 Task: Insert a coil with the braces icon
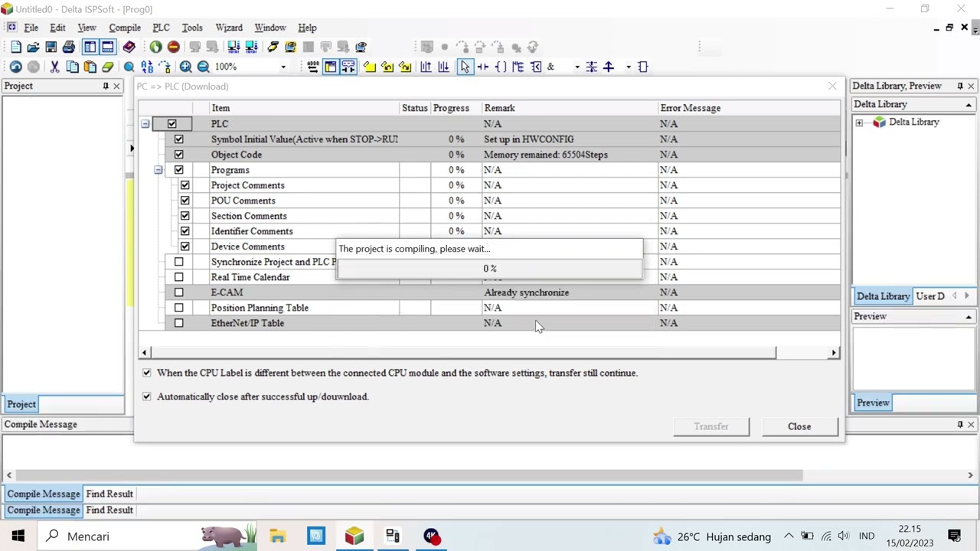pyautogui.click(x=500, y=67)
